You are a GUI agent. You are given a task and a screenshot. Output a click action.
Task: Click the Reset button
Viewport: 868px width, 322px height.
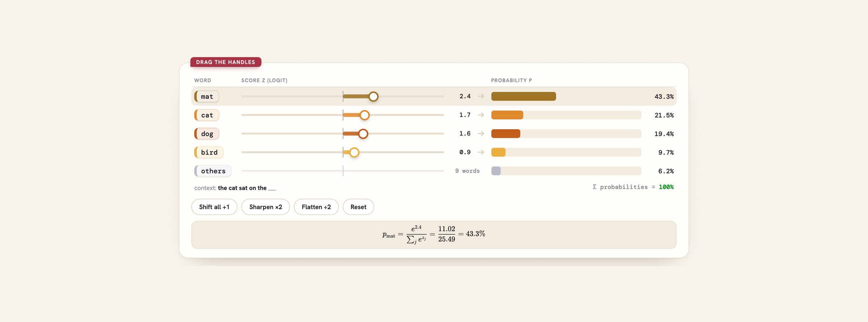point(358,207)
